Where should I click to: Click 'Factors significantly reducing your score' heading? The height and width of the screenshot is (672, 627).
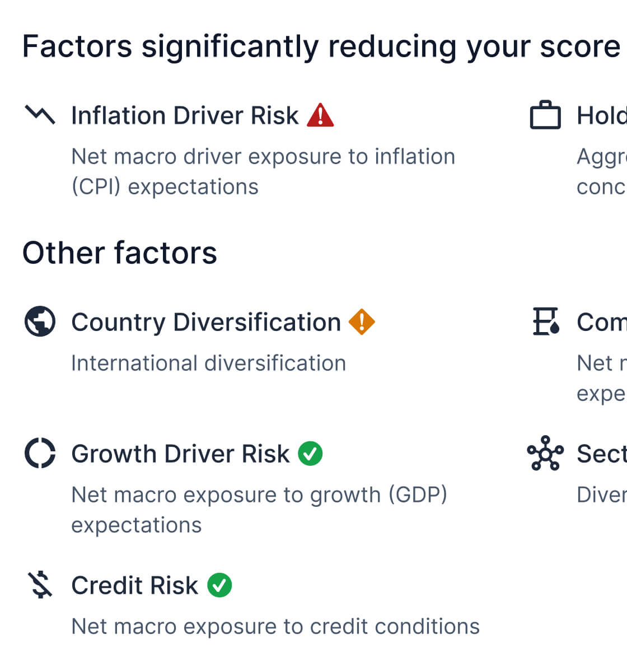pyautogui.click(x=321, y=46)
